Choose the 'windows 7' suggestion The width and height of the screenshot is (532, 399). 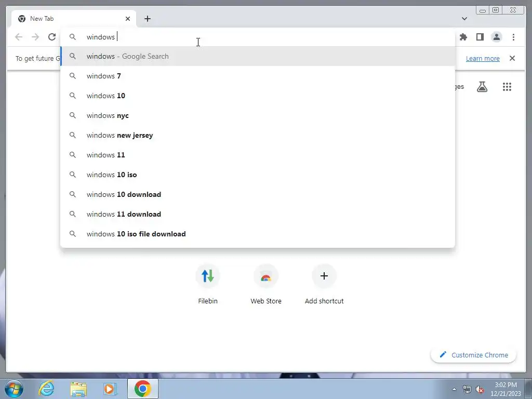pyautogui.click(x=258, y=76)
